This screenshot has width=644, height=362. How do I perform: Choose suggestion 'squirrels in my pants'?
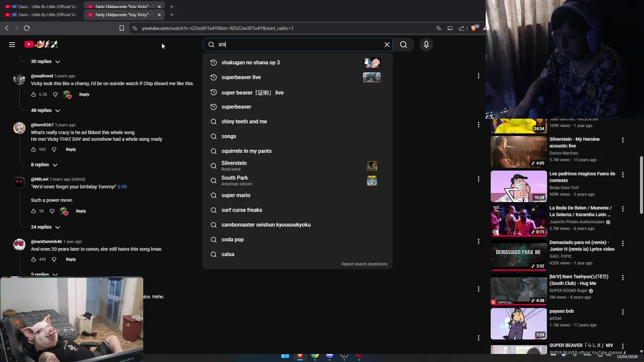coord(297,151)
